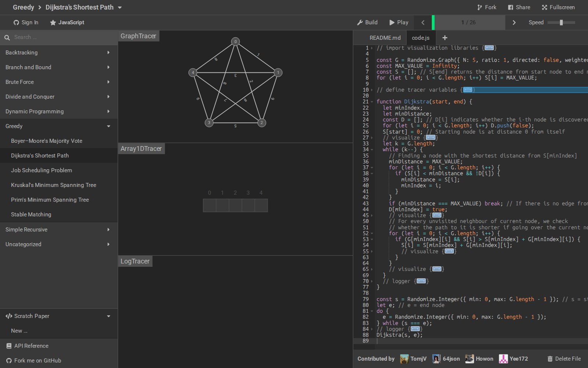588x368 pixels.
Task: Open Kruskal's Minimum Spanning Tree
Action: click(x=59, y=185)
